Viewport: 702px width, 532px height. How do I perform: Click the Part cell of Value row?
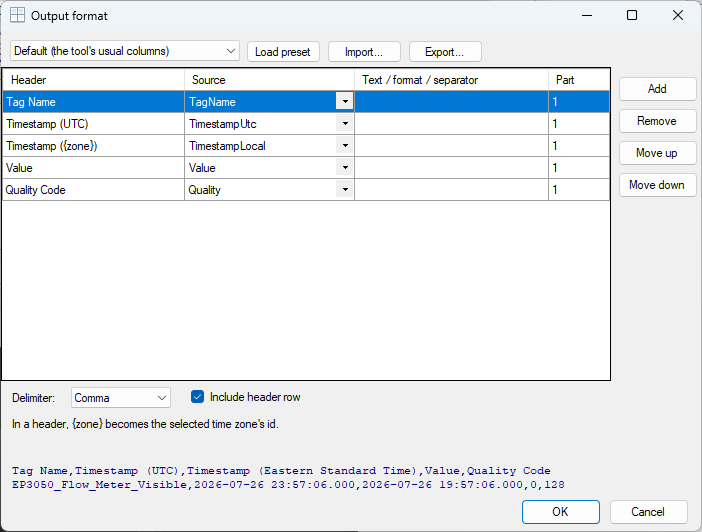point(579,167)
